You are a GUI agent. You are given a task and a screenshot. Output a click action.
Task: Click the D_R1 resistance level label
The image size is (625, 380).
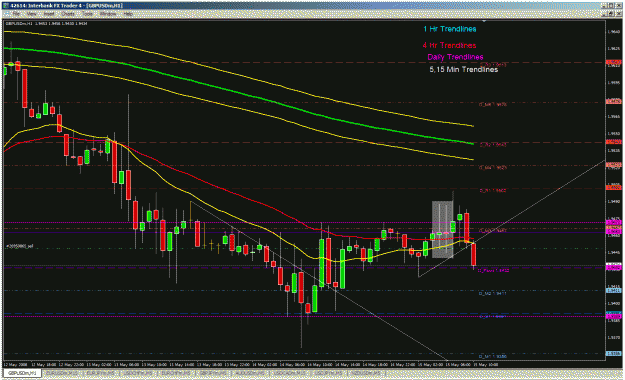pos(493,191)
